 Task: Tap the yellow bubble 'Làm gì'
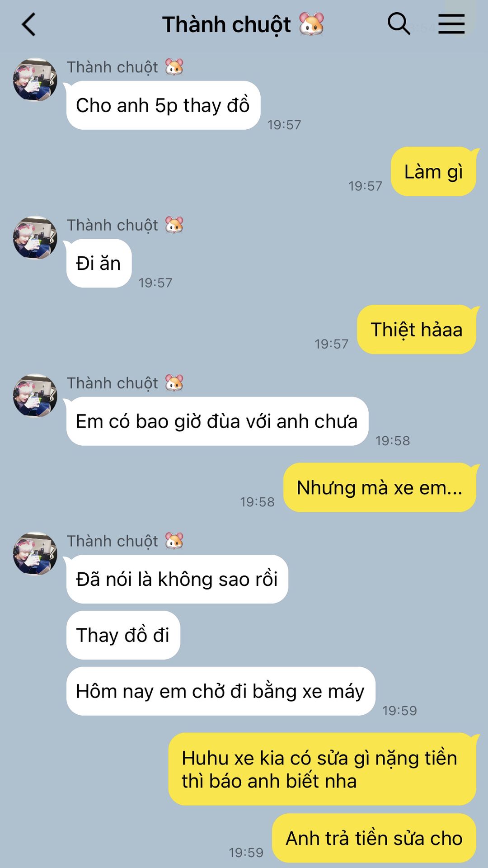[x=433, y=172]
